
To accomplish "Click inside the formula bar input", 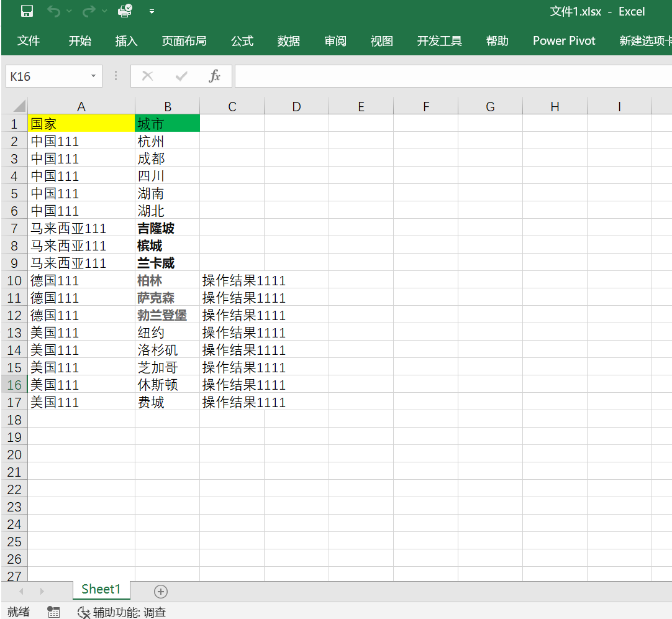I will [x=452, y=76].
